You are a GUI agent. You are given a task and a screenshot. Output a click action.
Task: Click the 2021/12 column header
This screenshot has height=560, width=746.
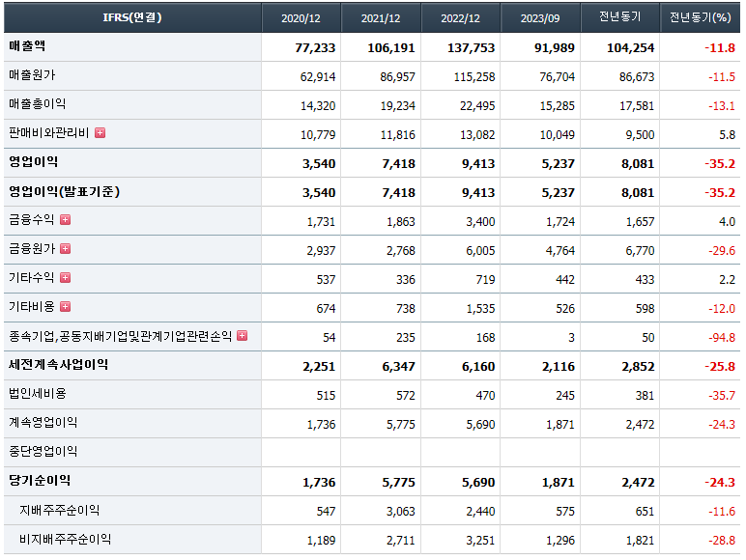tap(381, 18)
